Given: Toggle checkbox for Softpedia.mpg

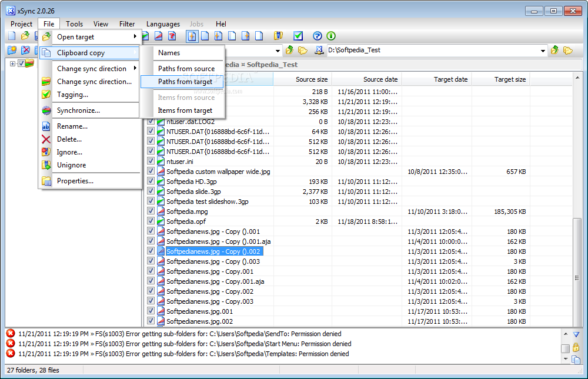Looking at the screenshot, I should point(151,211).
